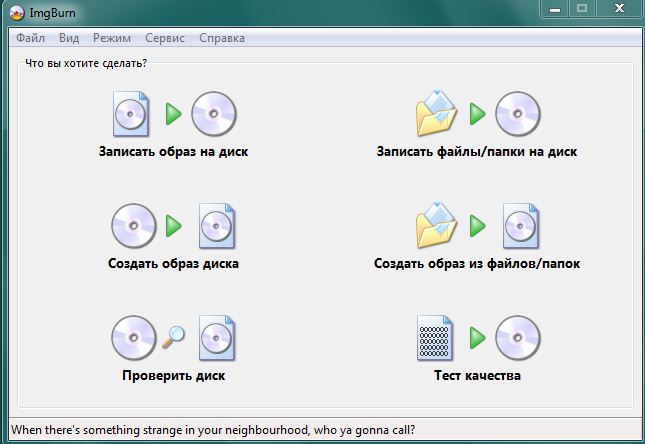Open the Файл menu
Viewport: 645px width, 444px height.
(x=30, y=38)
